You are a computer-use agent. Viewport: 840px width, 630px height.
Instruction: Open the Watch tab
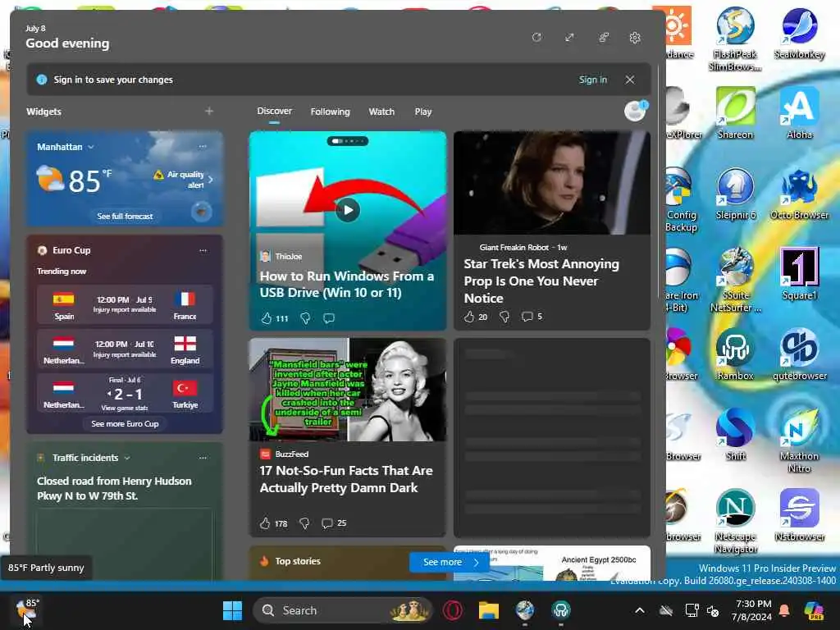click(381, 112)
